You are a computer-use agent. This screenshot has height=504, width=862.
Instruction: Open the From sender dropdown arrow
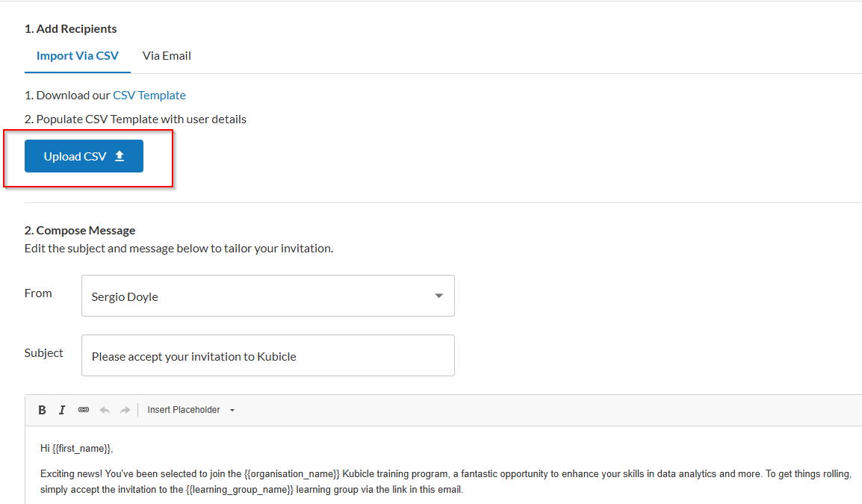click(x=438, y=296)
